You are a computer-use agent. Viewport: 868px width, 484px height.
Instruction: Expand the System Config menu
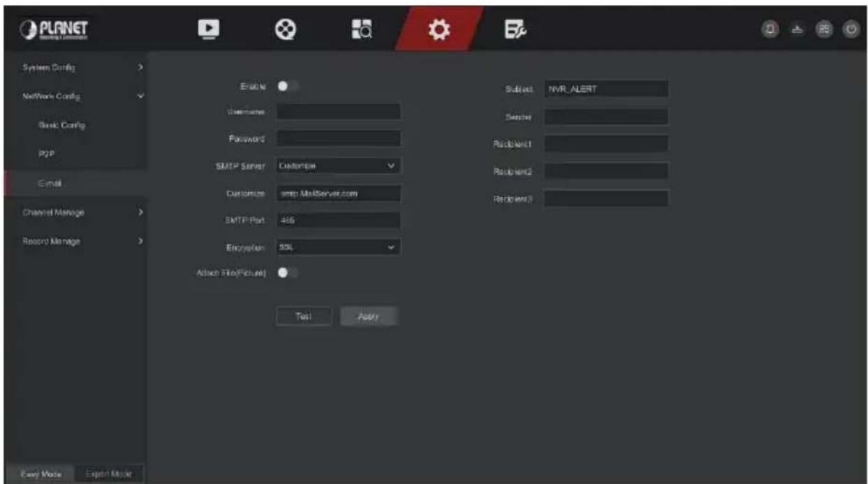pyautogui.click(x=76, y=68)
